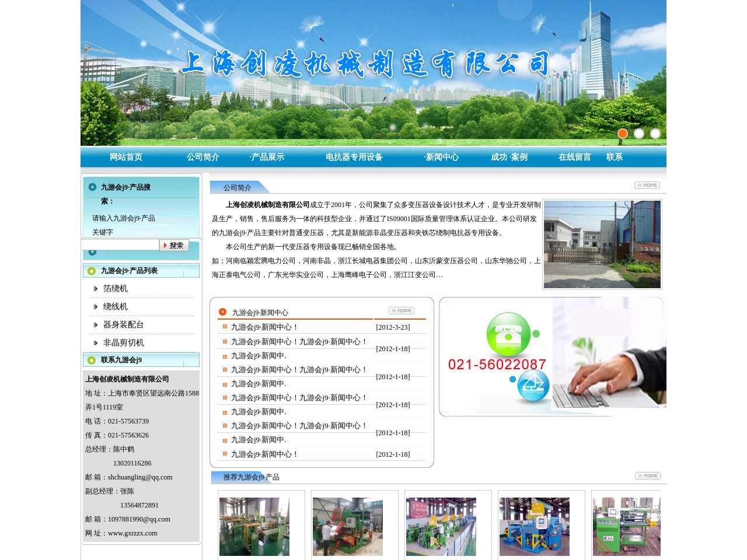Viewport: 747px width, 560px height.
Task: Click the arrow icon inside the 搜索 button
Action: (x=166, y=246)
